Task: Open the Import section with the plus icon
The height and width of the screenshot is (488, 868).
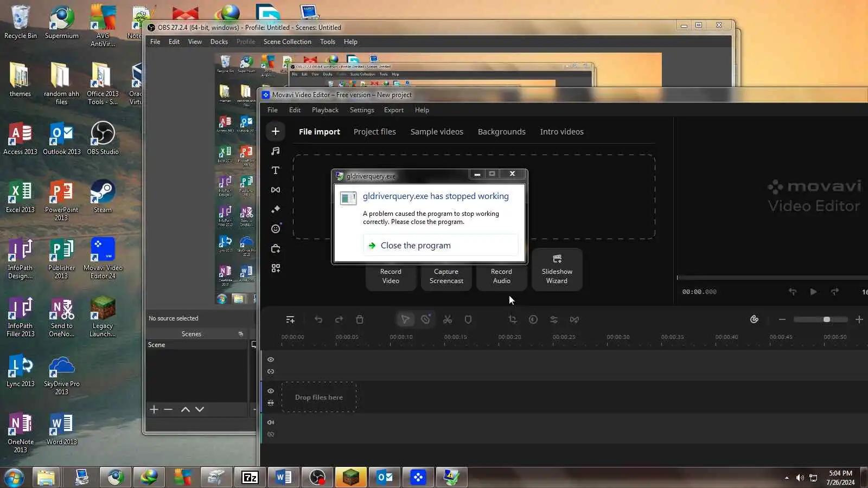Action: pos(276,131)
